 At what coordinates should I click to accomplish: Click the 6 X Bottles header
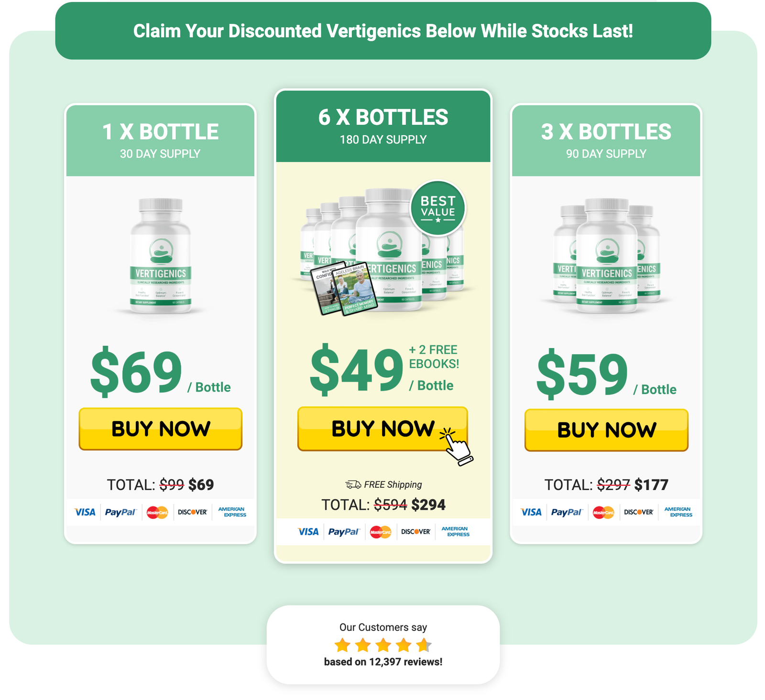[x=383, y=126]
